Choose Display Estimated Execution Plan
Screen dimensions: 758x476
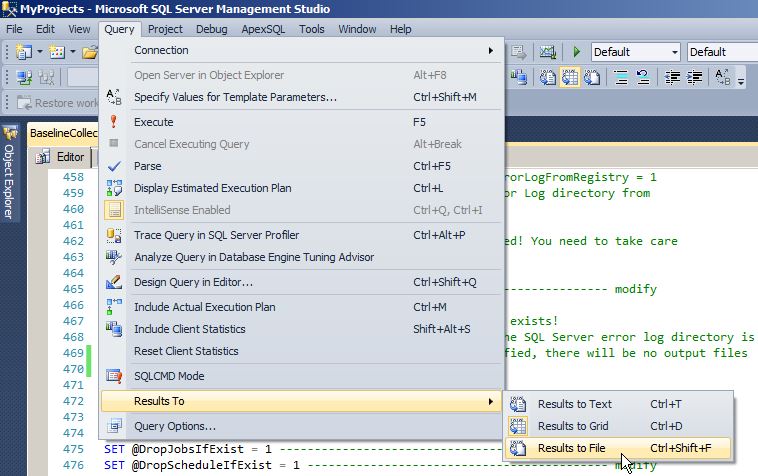302,188
